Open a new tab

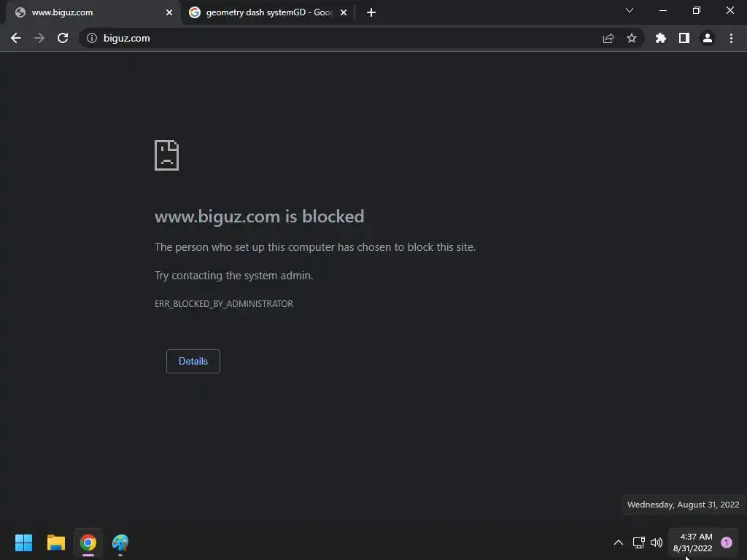coord(371,12)
